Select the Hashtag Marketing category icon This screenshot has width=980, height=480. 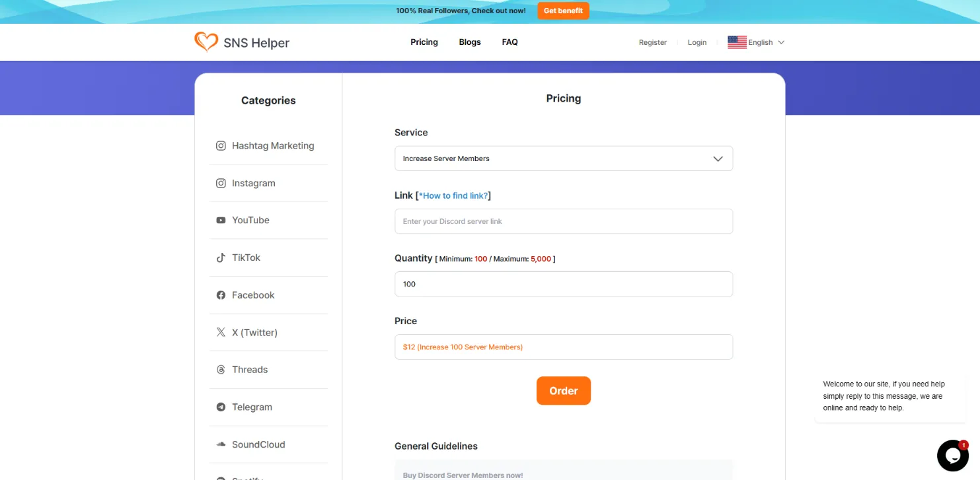(x=221, y=146)
